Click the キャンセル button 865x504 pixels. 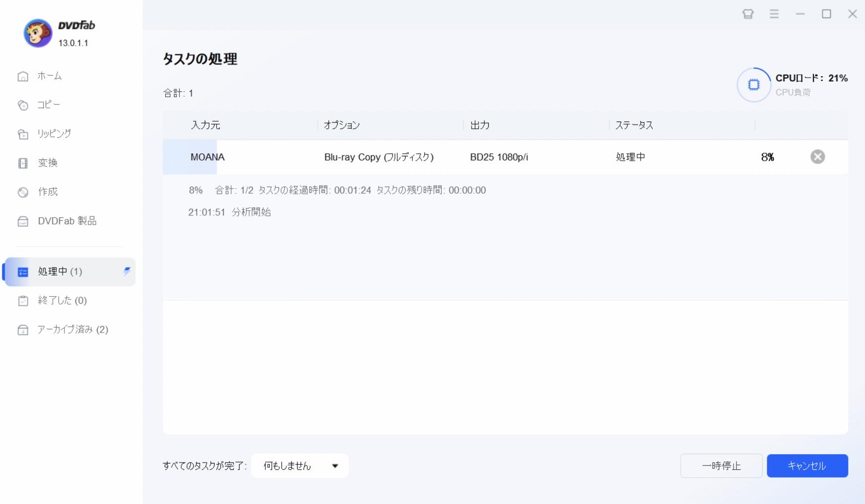pos(807,466)
